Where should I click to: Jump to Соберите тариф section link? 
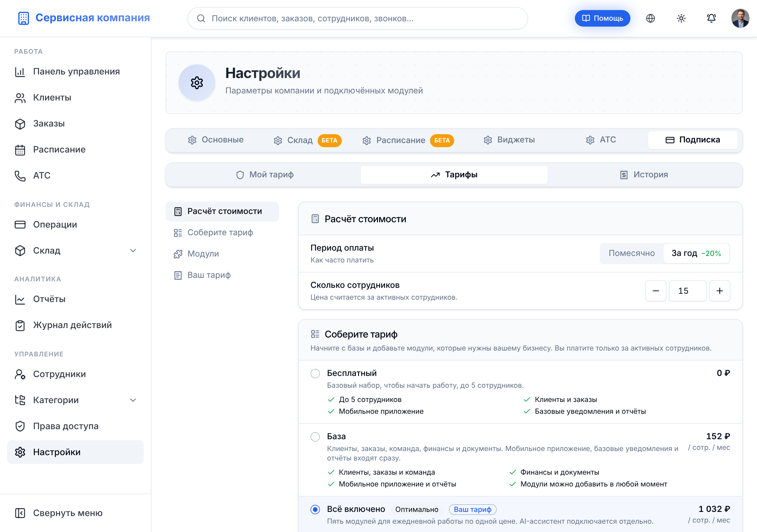click(222, 233)
